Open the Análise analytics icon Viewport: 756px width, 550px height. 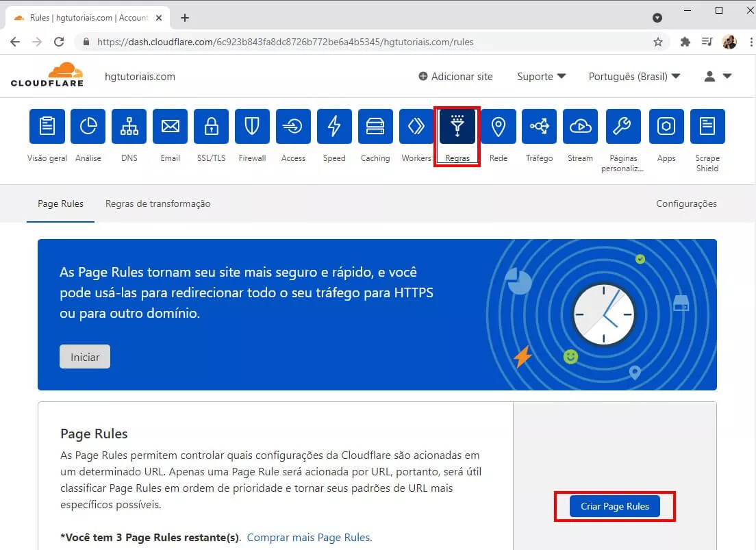88,127
